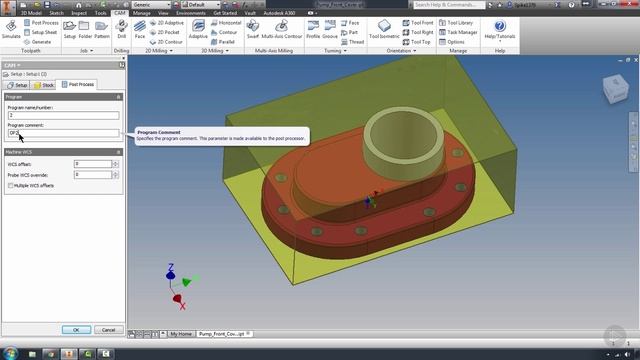Choose the 2D Contour operation
Screen dimensions: 640x360
tap(166, 42)
